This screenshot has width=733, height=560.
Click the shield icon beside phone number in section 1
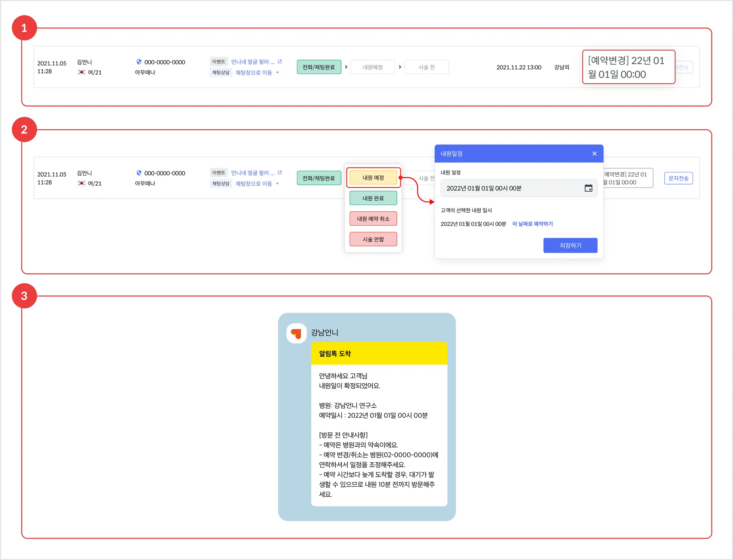[x=139, y=62]
